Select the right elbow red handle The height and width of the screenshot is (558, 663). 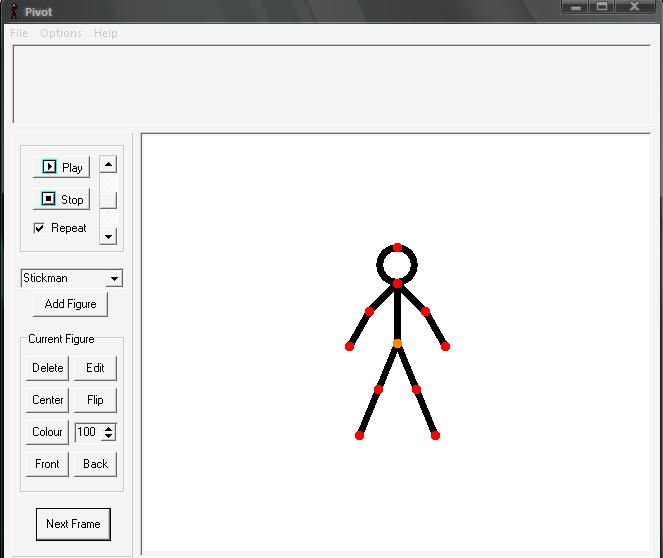coord(425,312)
